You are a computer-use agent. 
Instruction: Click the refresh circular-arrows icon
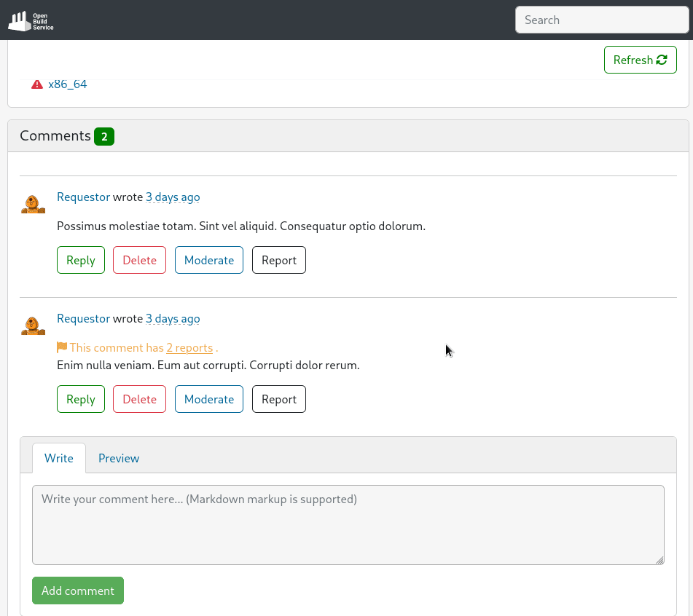661,60
